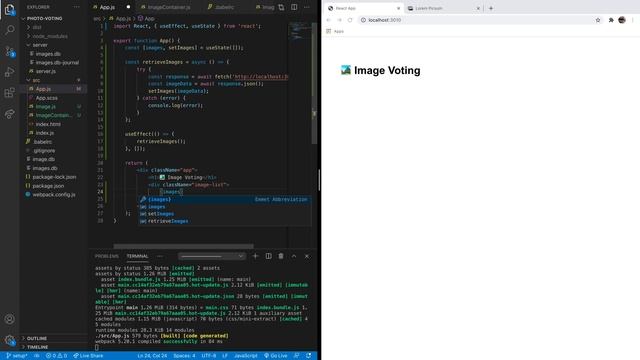Click the notifications bell in the status bar

[309, 356]
